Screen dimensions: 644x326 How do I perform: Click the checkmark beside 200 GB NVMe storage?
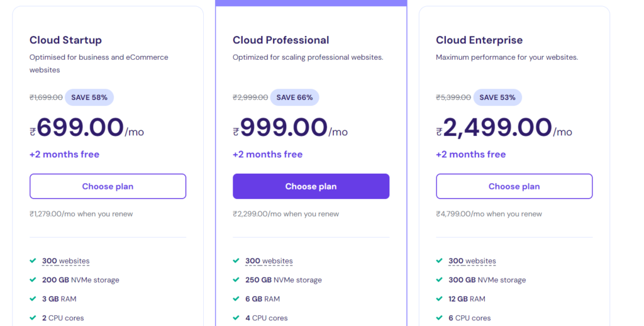click(33, 279)
